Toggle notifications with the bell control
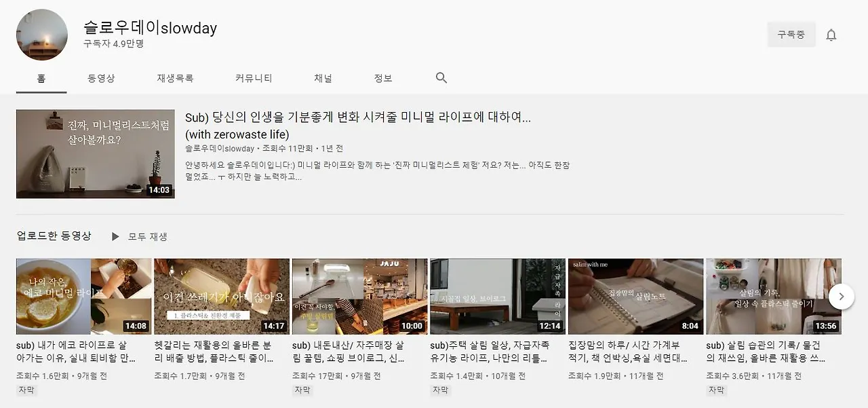This screenshot has width=868, height=408. pyautogui.click(x=831, y=34)
